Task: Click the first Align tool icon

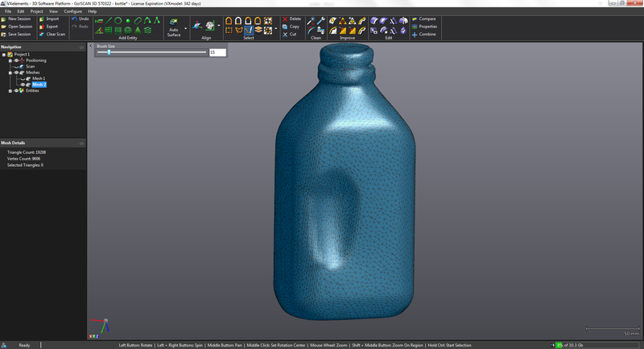Action: click(x=197, y=25)
